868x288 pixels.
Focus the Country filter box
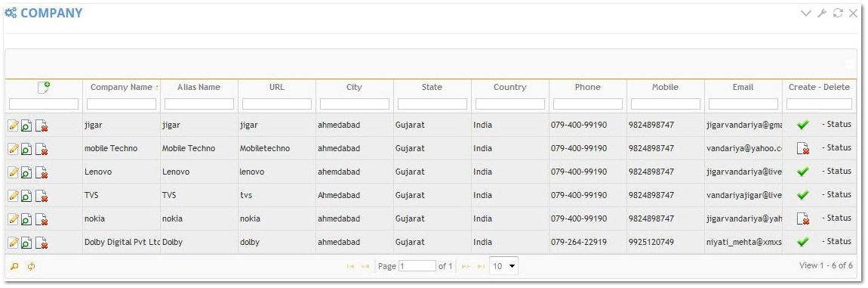[x=509, y=104]
